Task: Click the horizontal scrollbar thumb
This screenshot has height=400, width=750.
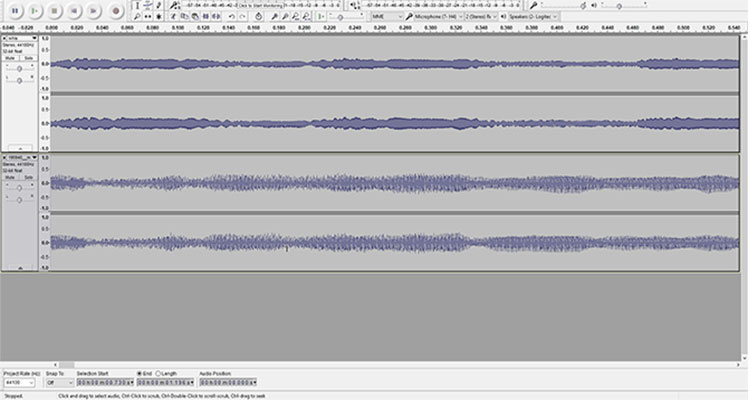Action: 66,365
